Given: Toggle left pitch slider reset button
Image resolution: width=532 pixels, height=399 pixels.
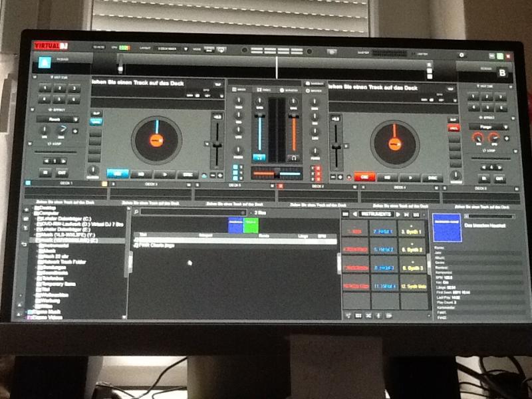Looking at the screenshot, I should coord(206,144).
